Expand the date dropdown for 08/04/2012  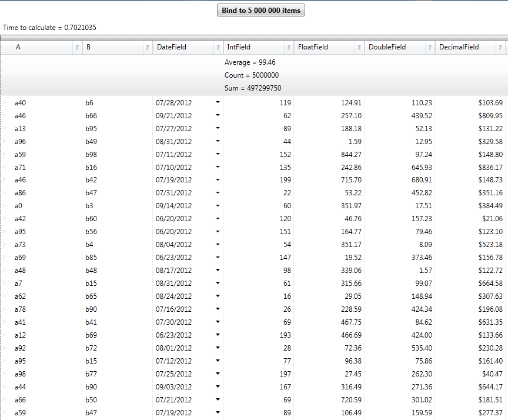click(x=218, y=245)
